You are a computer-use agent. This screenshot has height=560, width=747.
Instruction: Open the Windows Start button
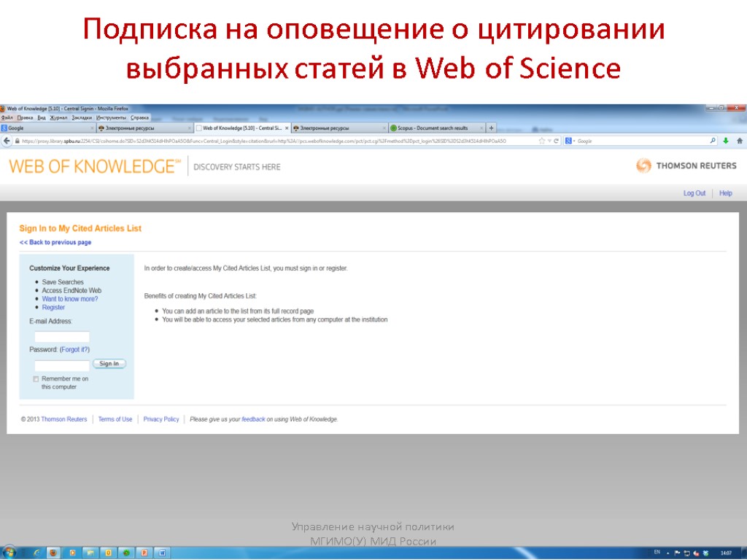9,553
